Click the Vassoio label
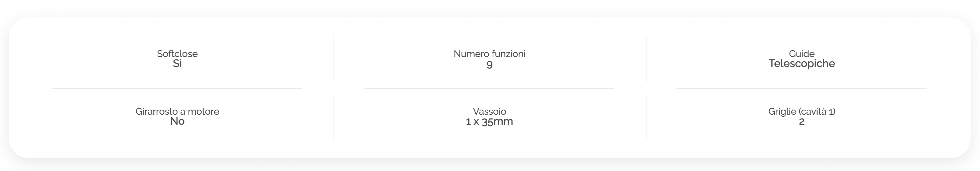 pyautogui.click(x=489, y=111)
